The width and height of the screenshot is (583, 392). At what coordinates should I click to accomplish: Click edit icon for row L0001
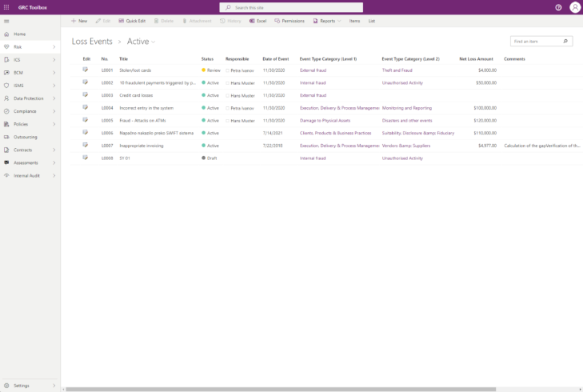[x=85, y=70]
